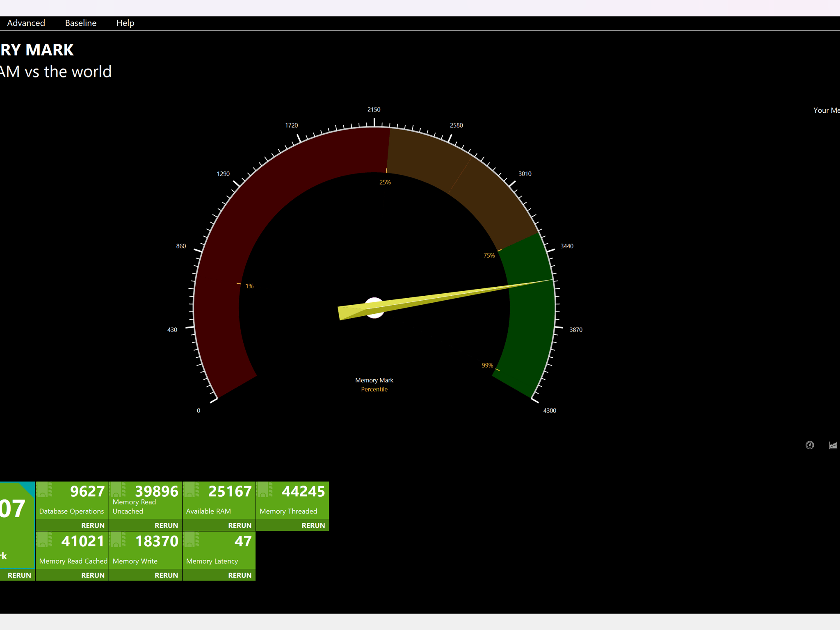Click the Percentile label under gauge

click(x=374, y=389)
